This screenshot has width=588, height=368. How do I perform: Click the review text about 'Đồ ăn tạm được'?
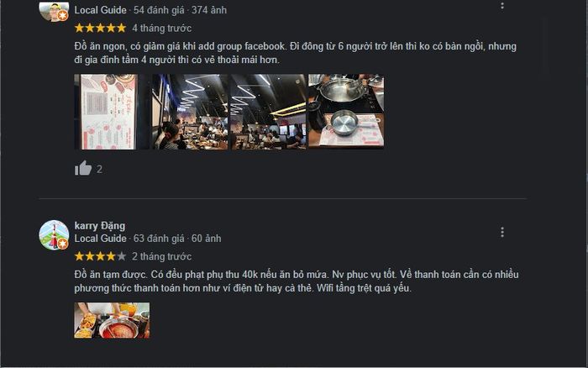tap(297, 281)
